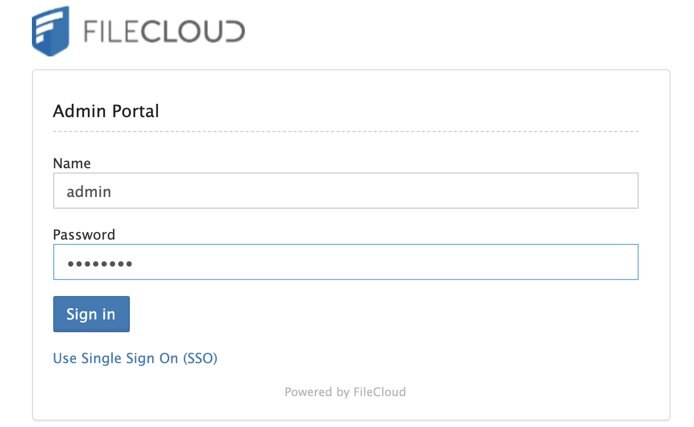Click the dashed divider under Admin Portal

(x=345, y=132)
